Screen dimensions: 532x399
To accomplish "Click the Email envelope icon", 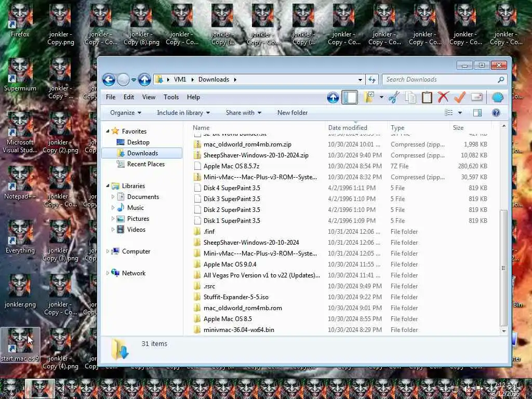I will pyautogui.click(x=476, y=97).
